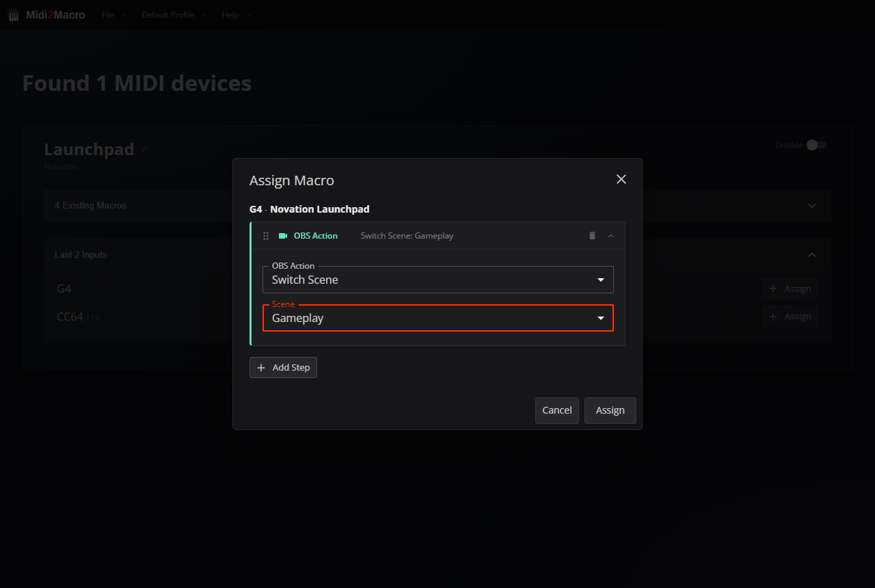This screenshot has width=875, height=588.
Task: Assign a macro to the CC64 input row
Action: coord(790,317)
